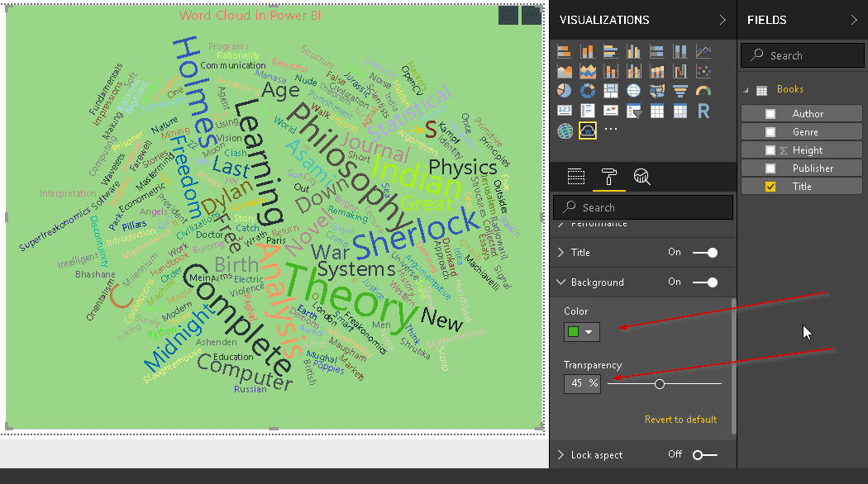
Task: Collapse the Books table tree
Action: pyautogui.click(x=746, y=90)
